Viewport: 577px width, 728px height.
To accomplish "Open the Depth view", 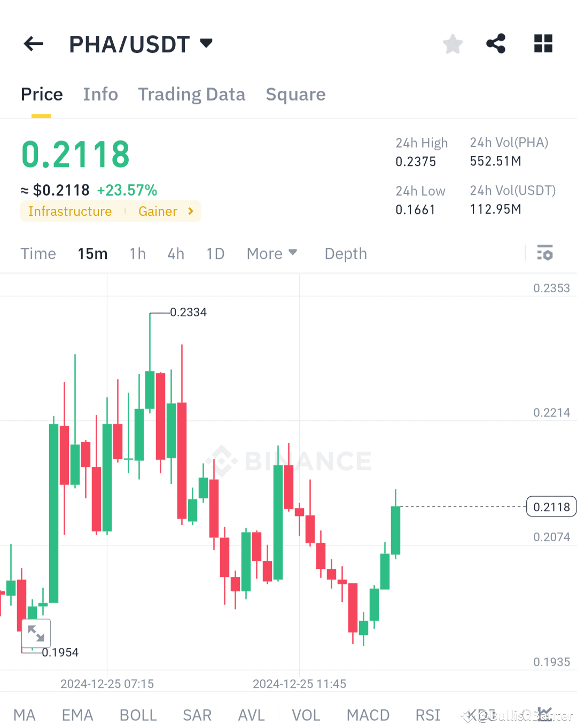I will point(345,253).
